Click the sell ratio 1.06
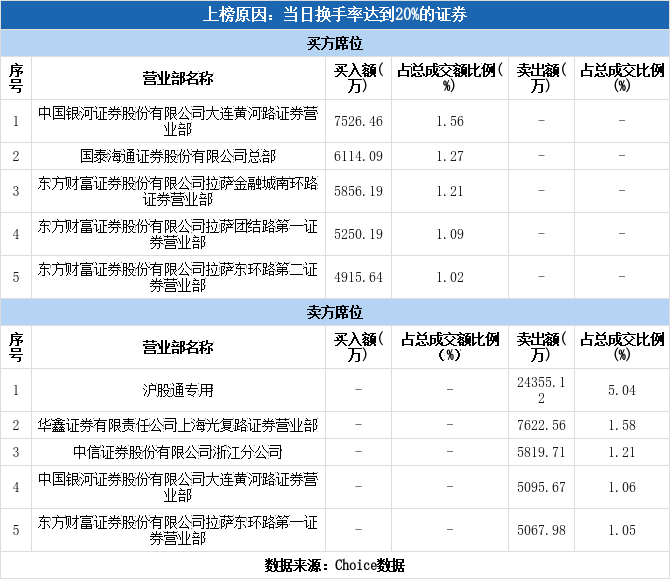The height and width of the screenshot is (579, 670). (x=622, y=487)
